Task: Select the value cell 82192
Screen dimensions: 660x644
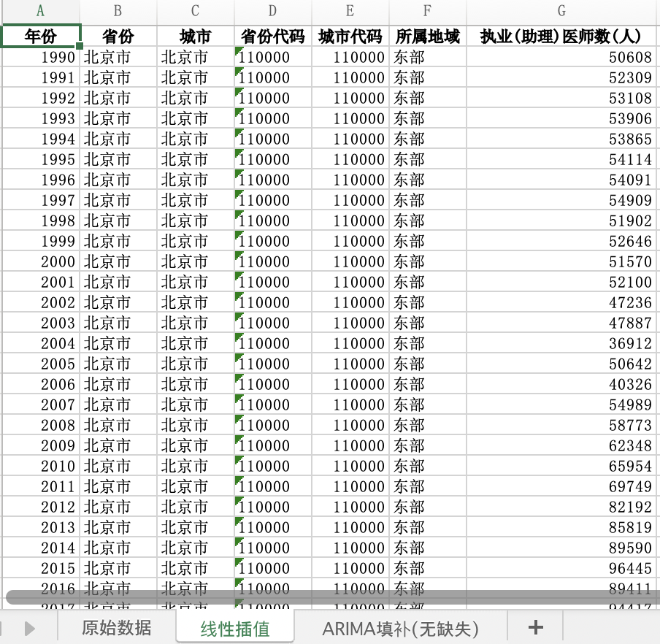Action: point(561,507)
